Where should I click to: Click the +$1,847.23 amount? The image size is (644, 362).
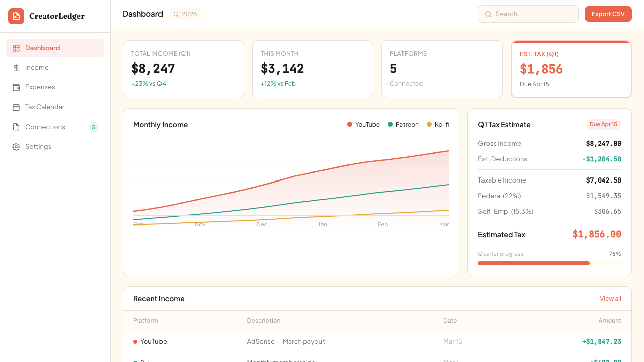click(x=602, y=342)
